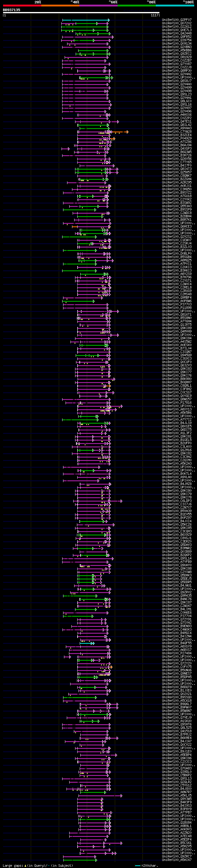Screen dimensions: 197x868
Task: Open hit UniRef100_Q42448
Action: (177, 33)
